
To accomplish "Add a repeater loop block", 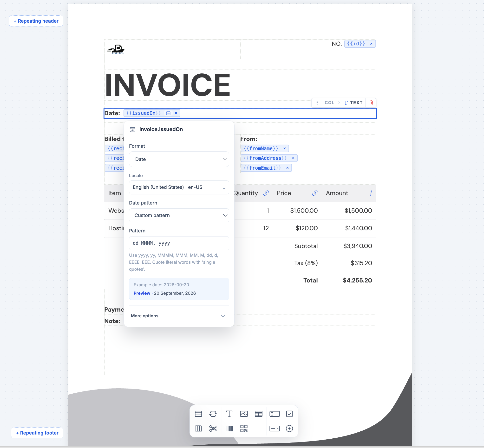I will click(213, 414).
